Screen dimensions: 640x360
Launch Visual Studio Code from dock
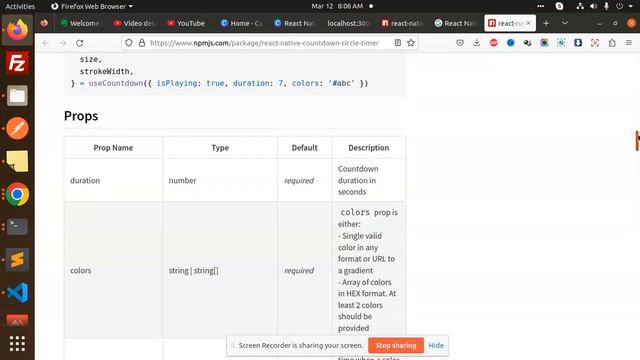click(17, 292)
